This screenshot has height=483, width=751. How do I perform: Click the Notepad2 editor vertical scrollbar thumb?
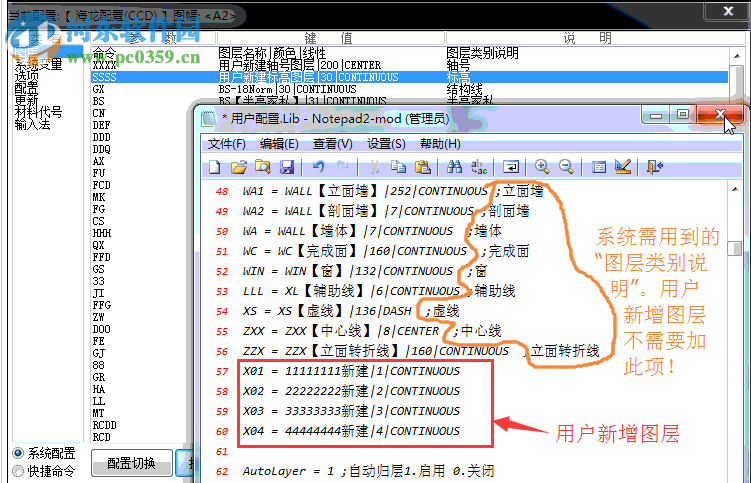point(735,248)
